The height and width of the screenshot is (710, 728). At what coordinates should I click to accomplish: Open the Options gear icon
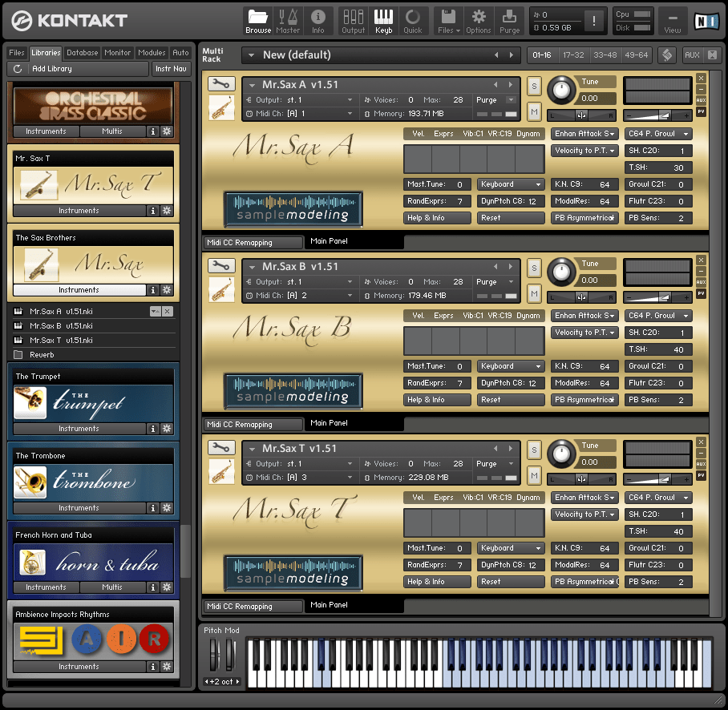(x=478, y=22)
